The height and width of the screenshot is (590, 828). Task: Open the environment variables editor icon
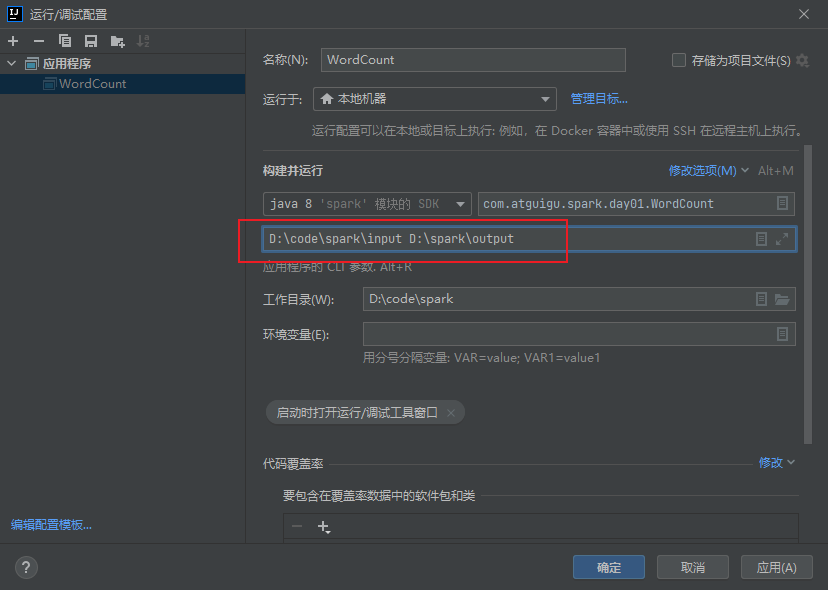782,334
